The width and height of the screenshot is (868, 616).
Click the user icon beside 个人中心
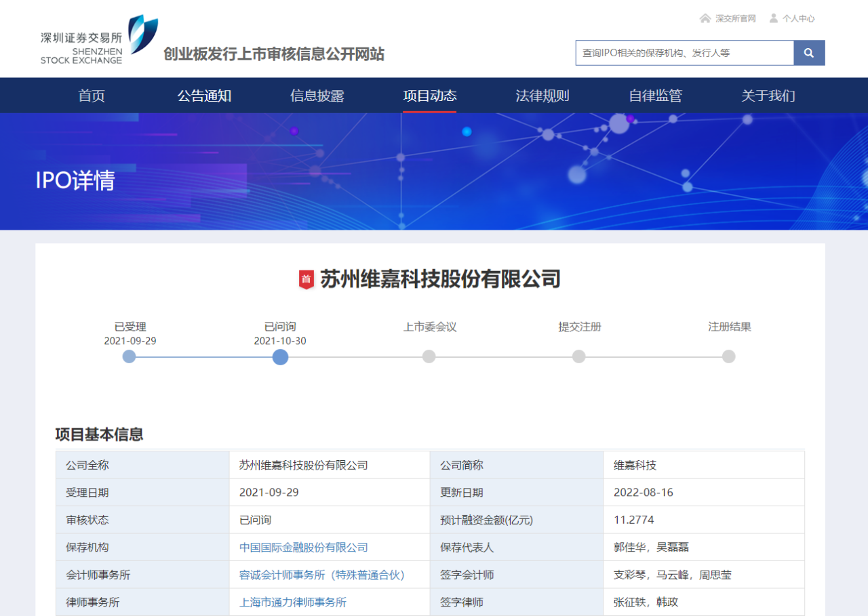tap(774, 18)
